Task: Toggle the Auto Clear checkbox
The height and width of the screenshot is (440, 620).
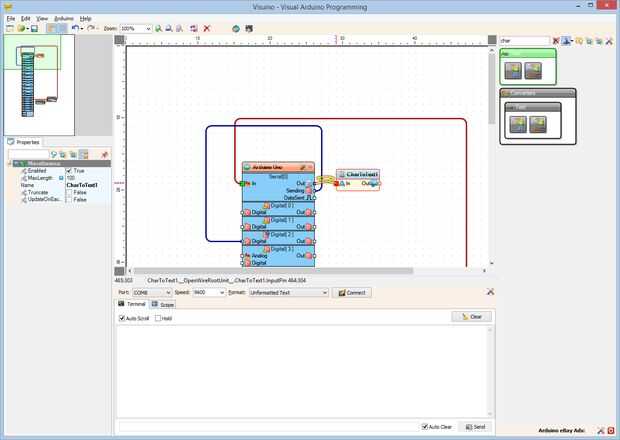Action: 425,427
